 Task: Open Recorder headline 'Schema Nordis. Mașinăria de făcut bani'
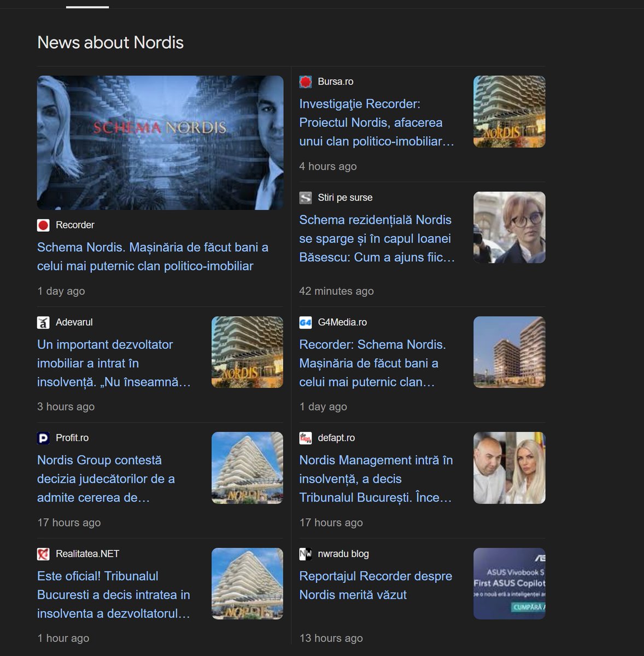click(x=153, y=257)
